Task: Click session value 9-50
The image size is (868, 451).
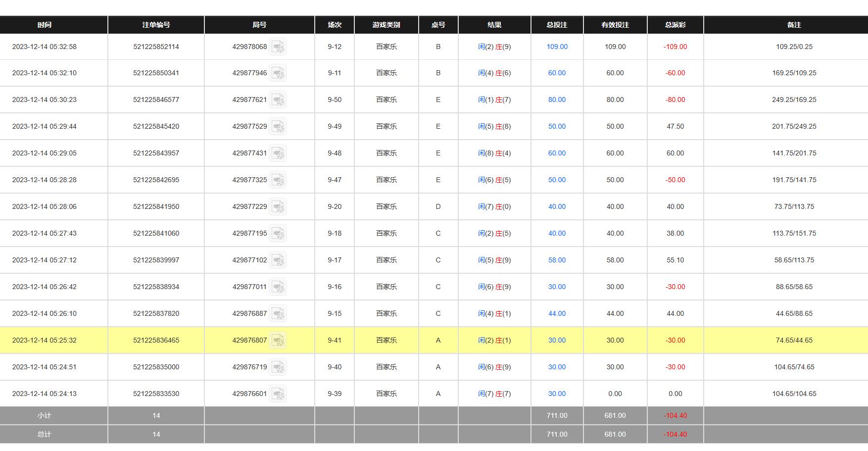Action: 335,100
